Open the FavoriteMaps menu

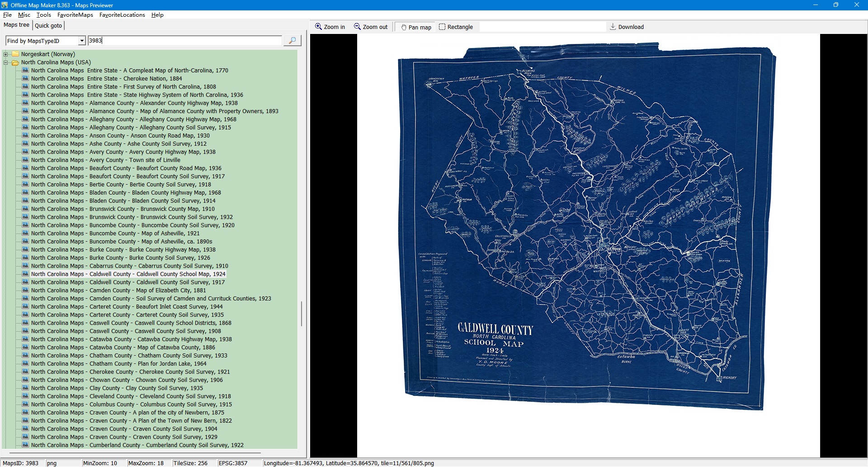point(75,15)
